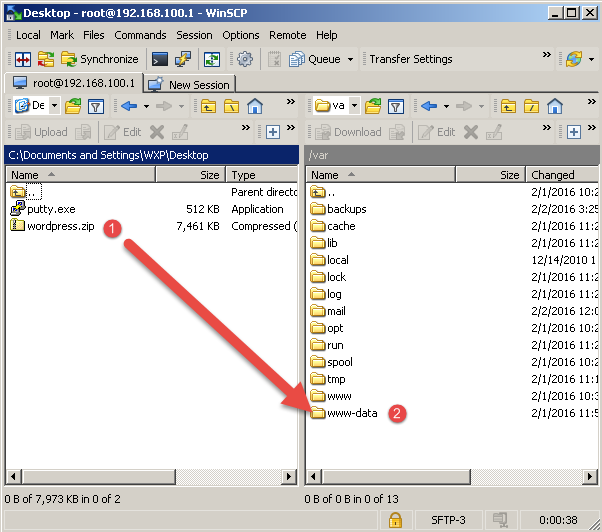Click the Keep Remote Directory Up to Date icon
The image size is (602, 532).
pyautogui.click(x=212, y=59)
